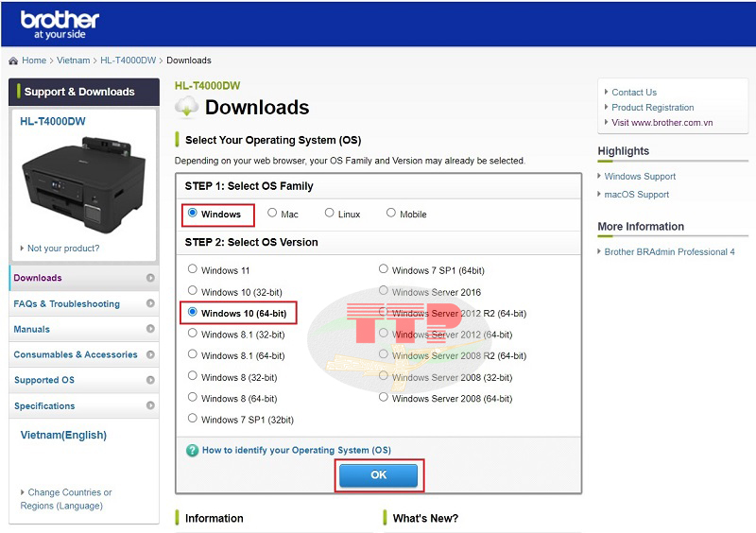Choose Windows 11 version

(193, 268)
